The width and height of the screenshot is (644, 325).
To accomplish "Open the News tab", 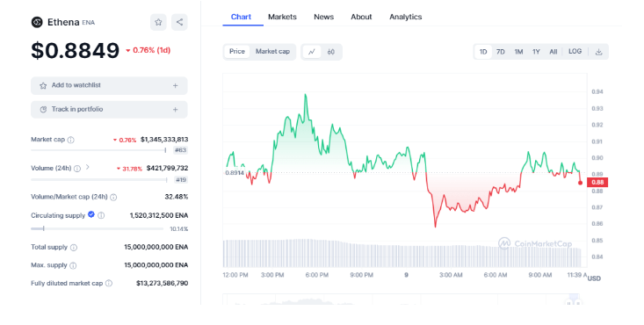I will pyautogui.click(x=323, y=17).
